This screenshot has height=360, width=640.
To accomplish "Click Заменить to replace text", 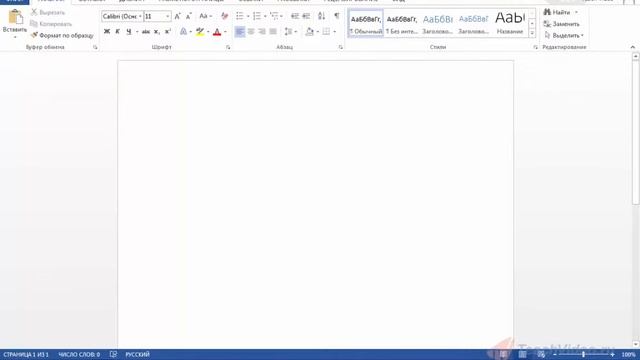I will [562, 24].
